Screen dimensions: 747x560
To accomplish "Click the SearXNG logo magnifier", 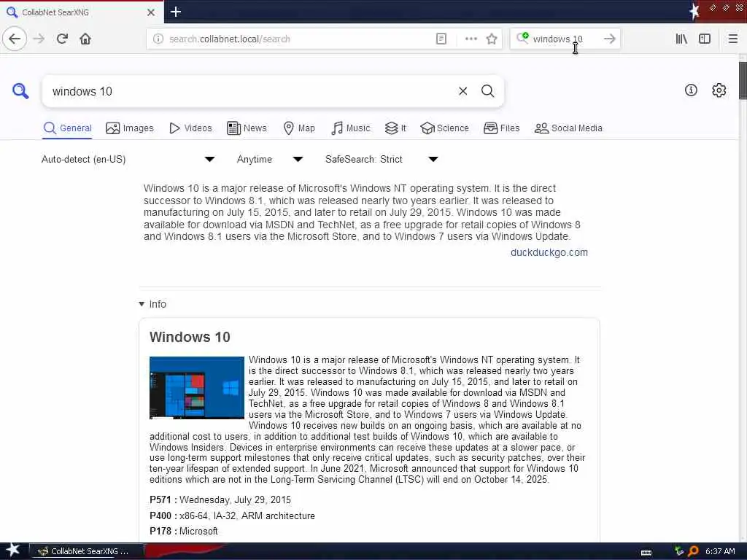I will [x=20, y=91].
